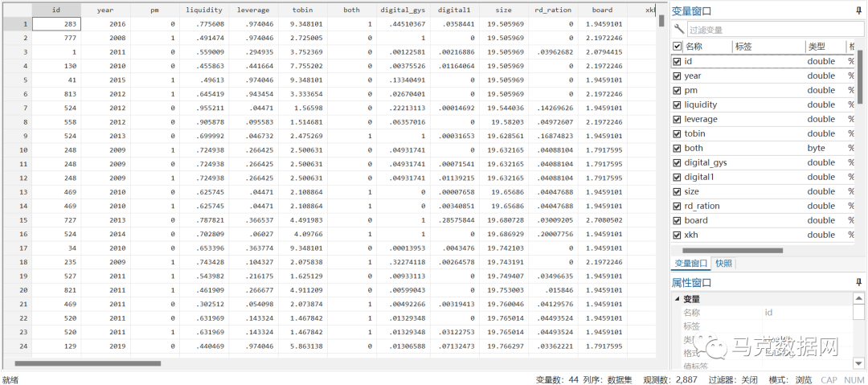868x385 pixels.
Task: Sort by the 类型 column header
Action: pyautogui.click(x=825, y=47)
